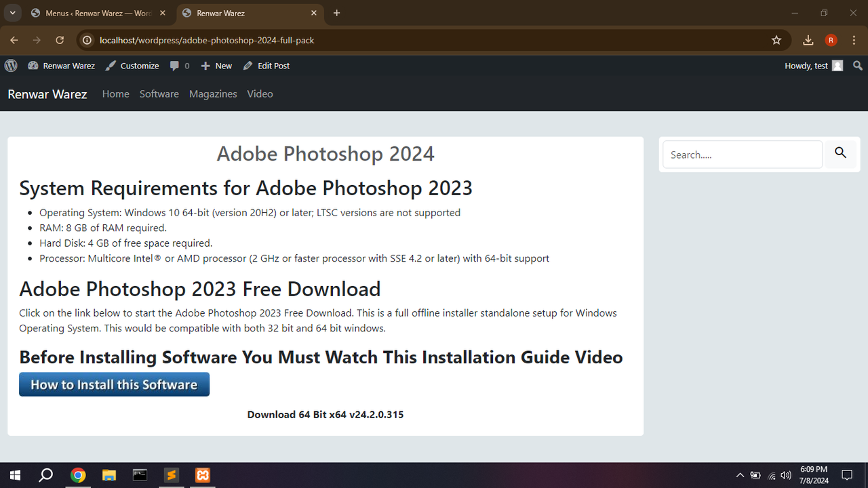
Task: Open the Software menu item
Action: tap(159, 94)
